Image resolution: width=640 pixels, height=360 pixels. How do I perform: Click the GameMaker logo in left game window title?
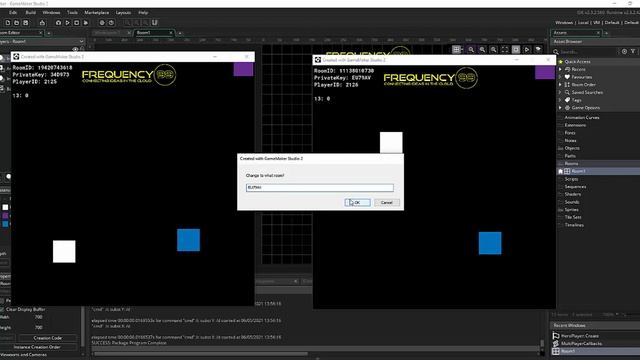16,57
